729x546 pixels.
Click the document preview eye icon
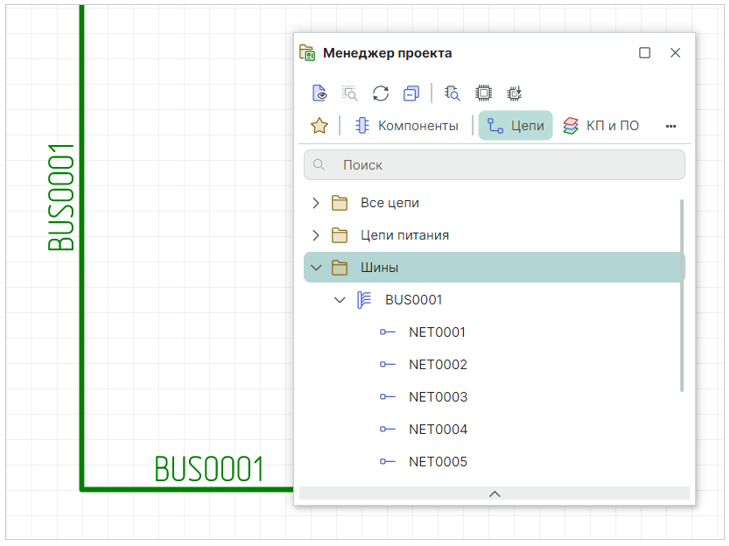(x=319, y=93)
